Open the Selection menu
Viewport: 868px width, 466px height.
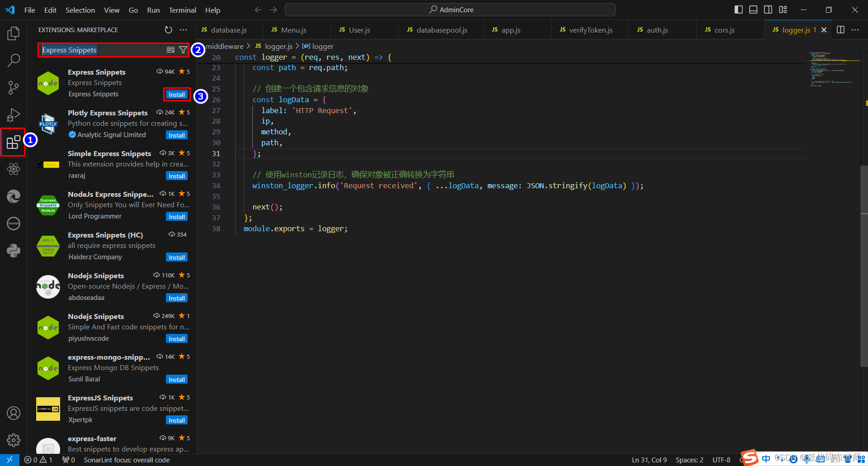[80, 10]
